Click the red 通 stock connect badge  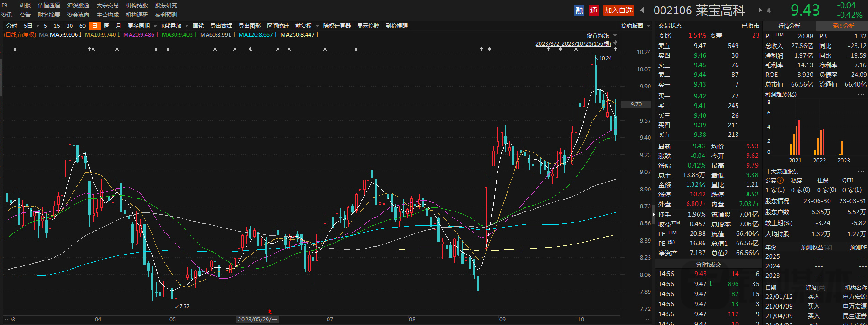coord(594,10)
